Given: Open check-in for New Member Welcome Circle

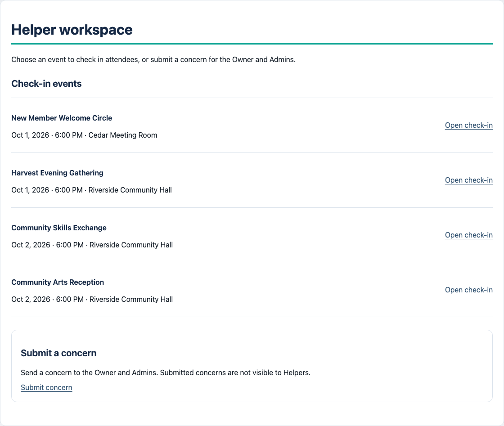Looking at the screenshot, I should pos(468,126).
